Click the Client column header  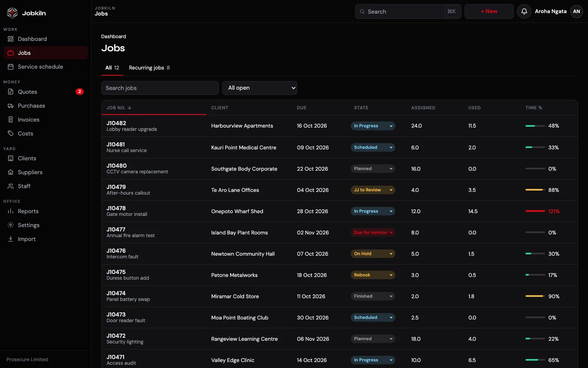click(x=220, y=108)
